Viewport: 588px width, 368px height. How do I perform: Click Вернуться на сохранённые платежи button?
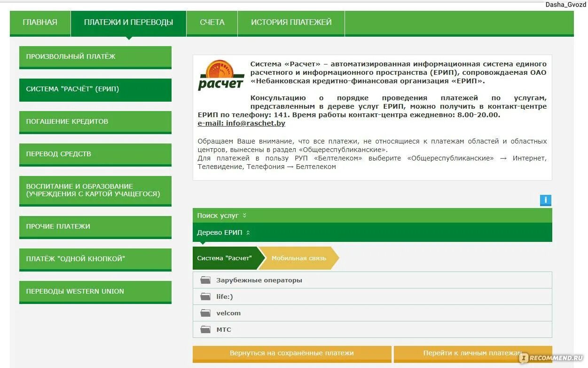(292, 353)
